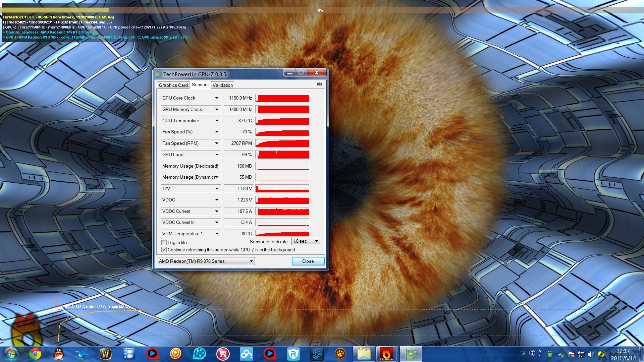Click the EN language indicator in tray
644x362 pixels.
(523, 354)
